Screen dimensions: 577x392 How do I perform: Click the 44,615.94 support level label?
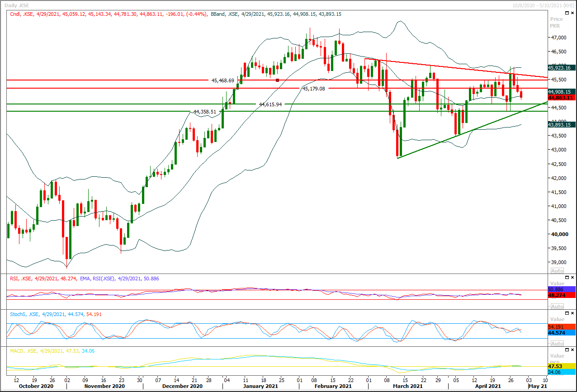pos(270,104)
